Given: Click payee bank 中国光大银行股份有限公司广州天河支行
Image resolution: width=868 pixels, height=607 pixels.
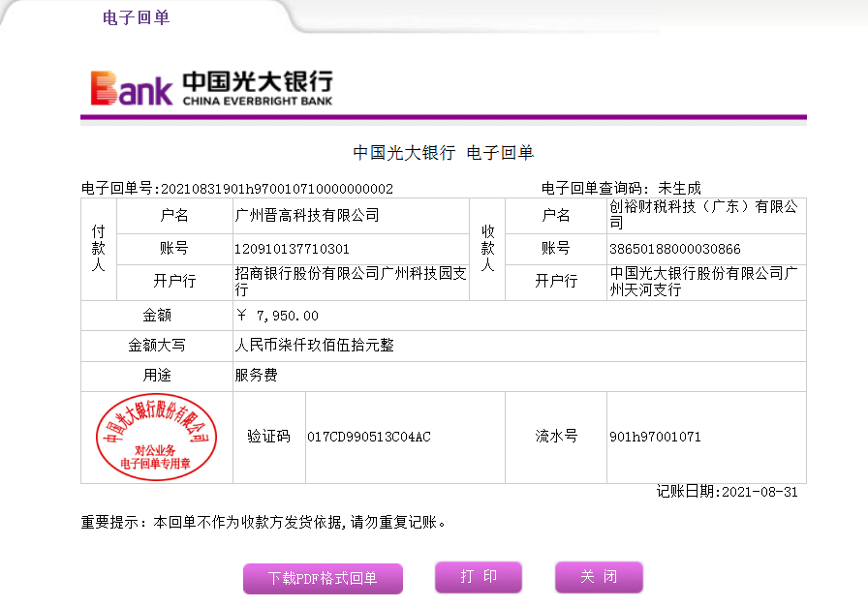Looking at the screenshot, I should (x=703, y=281).
